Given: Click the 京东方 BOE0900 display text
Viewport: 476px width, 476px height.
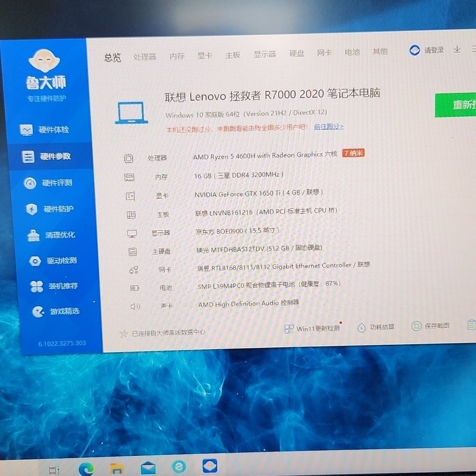Looking at the screenshot, I should (237, 231).
